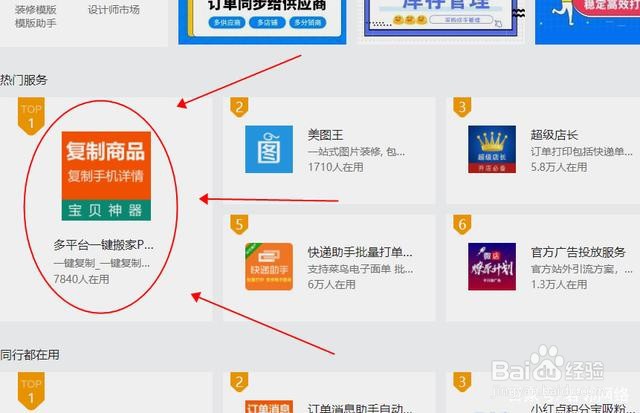Open the 小红点积分宝吸粉... title
The height and width of the screenshot is (413, 640).
pyautogui.click(x=583, y=408)
